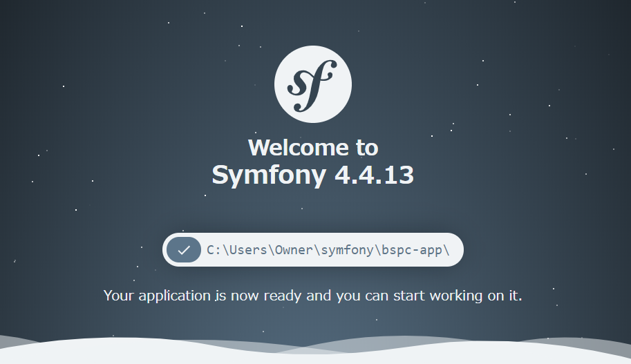
Task: Click the Symfony sf logo
Action: coord(312,84)
